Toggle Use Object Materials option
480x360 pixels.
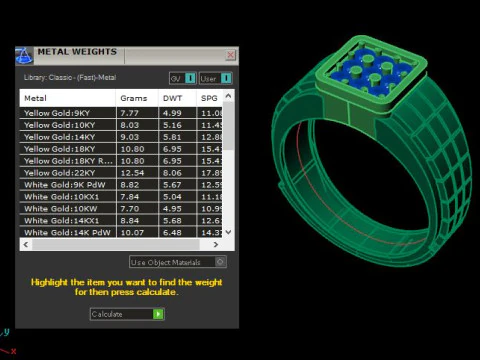click(x=178, y=262)
